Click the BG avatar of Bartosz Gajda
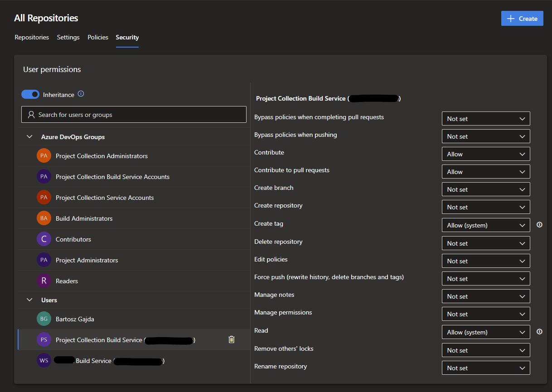Screen dimensions: 552x392 [x=44, y=319]
